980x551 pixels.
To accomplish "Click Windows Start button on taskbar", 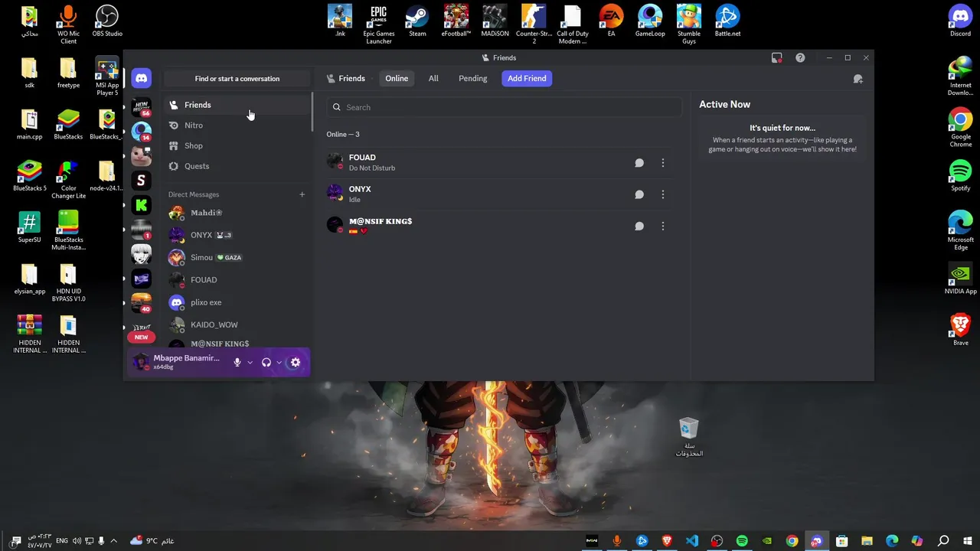I will point(967,541).
